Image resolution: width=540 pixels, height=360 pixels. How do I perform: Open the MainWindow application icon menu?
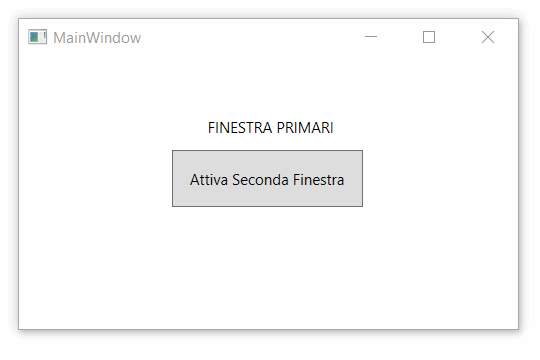[x=37, y=37]
